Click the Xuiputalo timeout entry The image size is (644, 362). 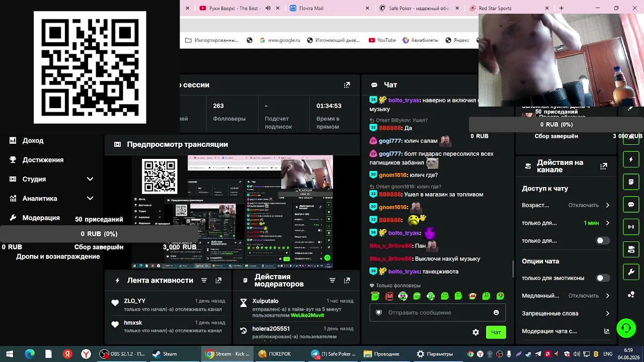[x=296, y=308]
